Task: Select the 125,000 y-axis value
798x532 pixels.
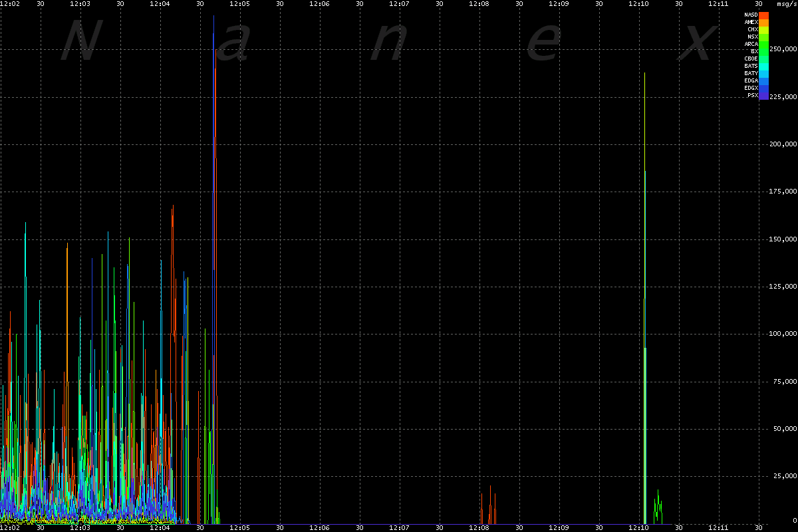Action: (x=783, y=287)
